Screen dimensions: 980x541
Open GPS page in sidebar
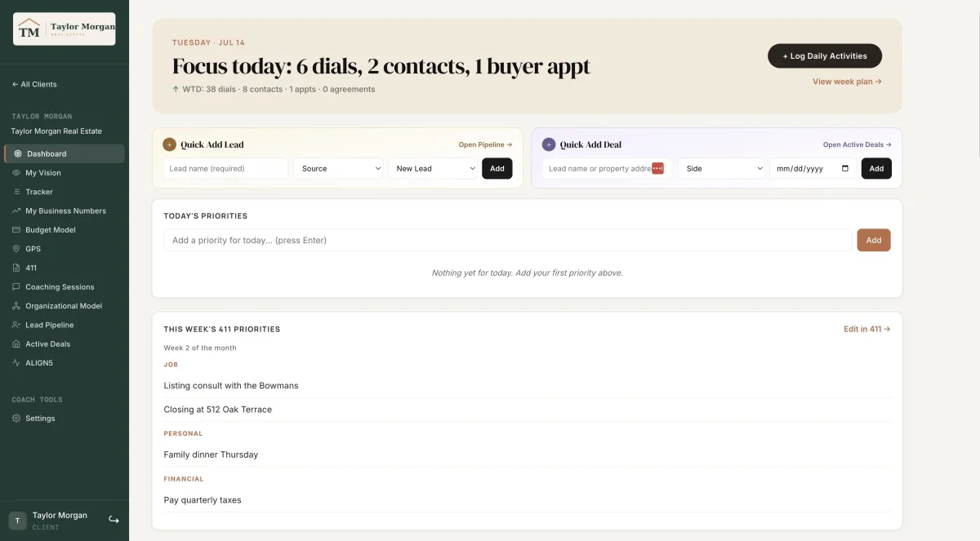65,249
